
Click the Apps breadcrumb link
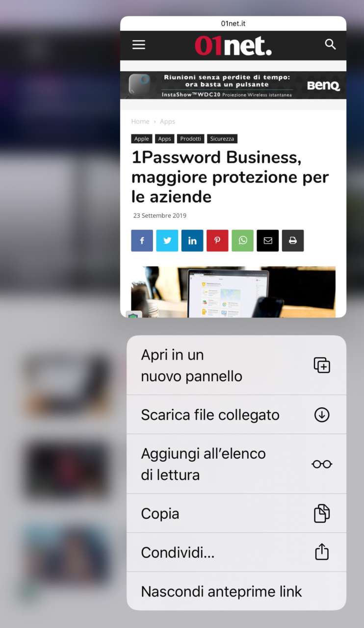[167, 121]
